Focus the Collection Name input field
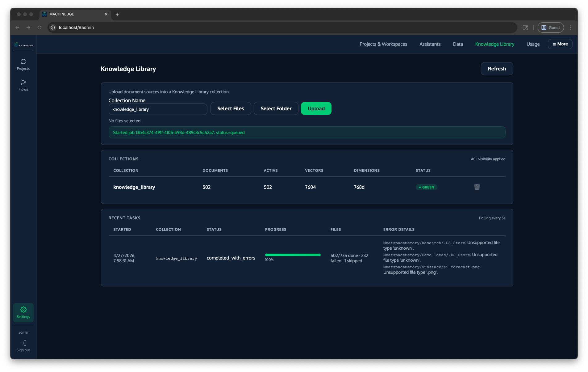 [158, 109]
